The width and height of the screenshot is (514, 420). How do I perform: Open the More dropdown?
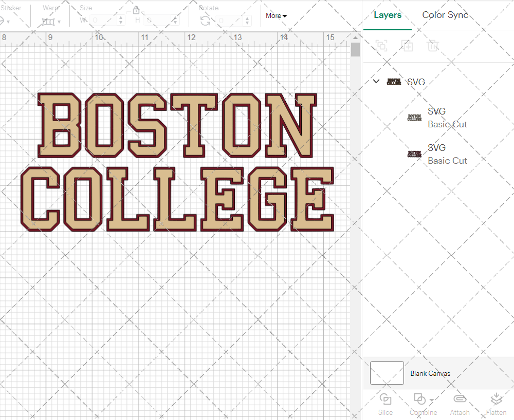(276, 16)
